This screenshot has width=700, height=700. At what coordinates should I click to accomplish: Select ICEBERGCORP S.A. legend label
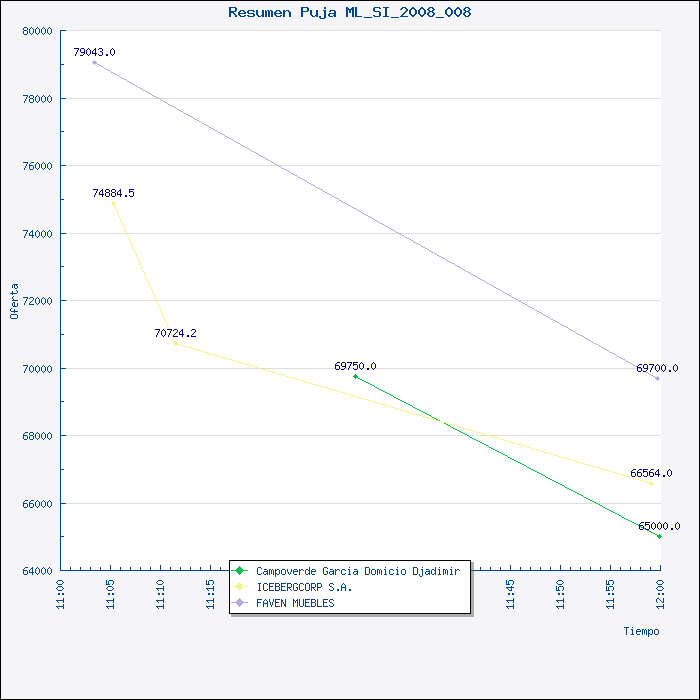(304, 587)
